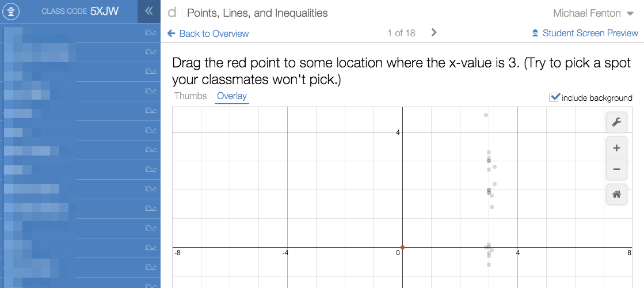Click the class code 5XJW
This screenshot has width=644, height=288.
104,12
